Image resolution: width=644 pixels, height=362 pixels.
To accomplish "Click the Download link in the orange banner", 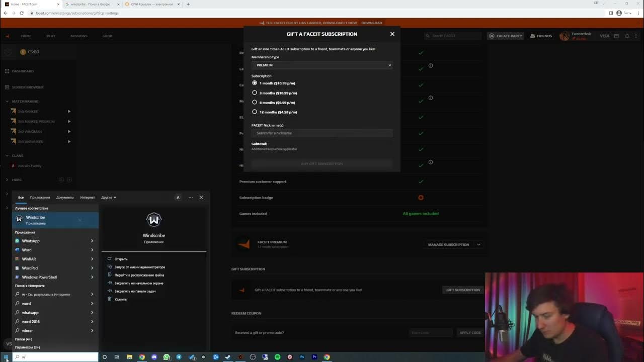I will click(x=371, y=23).
